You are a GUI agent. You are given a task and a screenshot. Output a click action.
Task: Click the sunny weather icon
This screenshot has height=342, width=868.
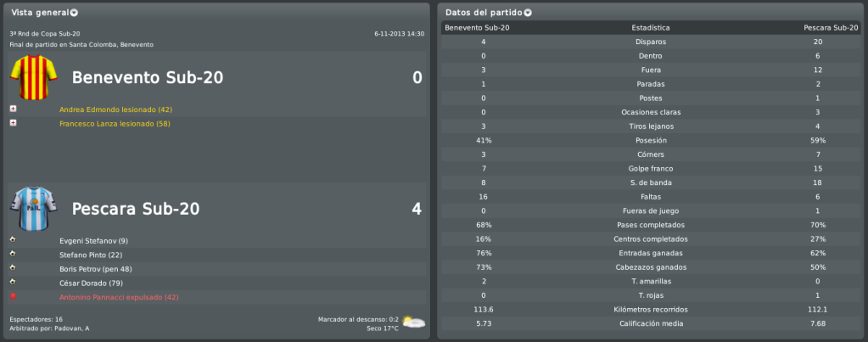click(413, 322)
